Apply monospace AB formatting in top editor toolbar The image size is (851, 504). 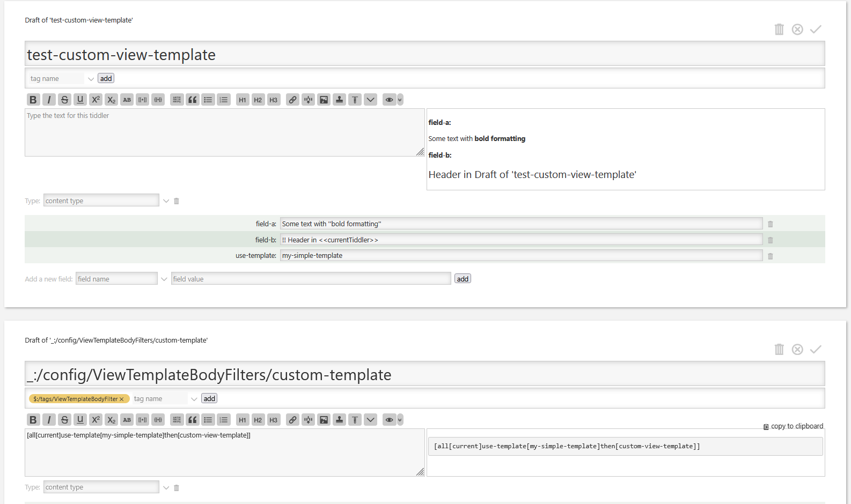127,100
